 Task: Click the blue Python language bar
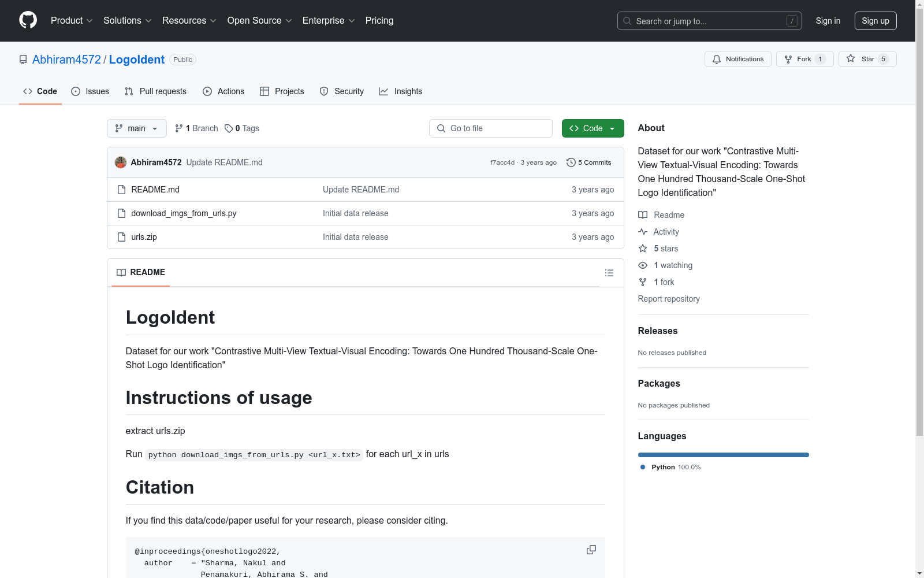point(724,455)
